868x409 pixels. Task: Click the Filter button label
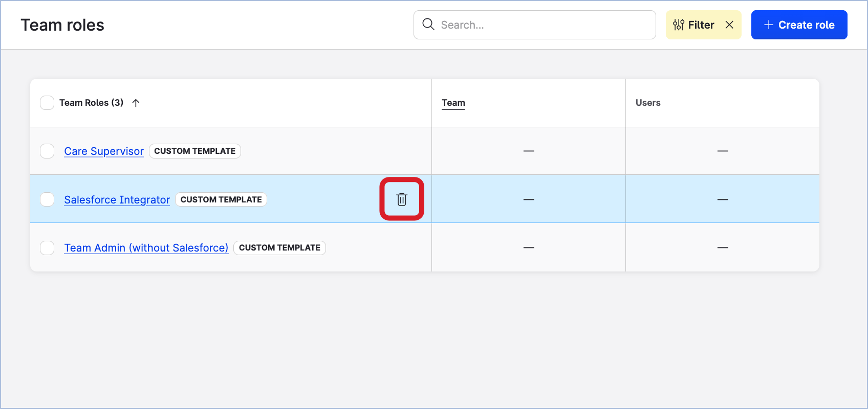pos(701,25)
